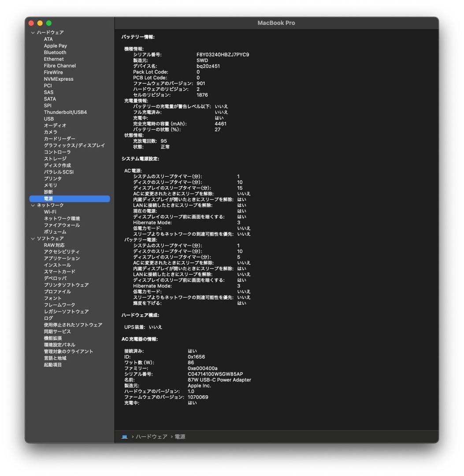Select 起動項目 in the sidebar
The image size is (464, 476).
coord(53,365)
